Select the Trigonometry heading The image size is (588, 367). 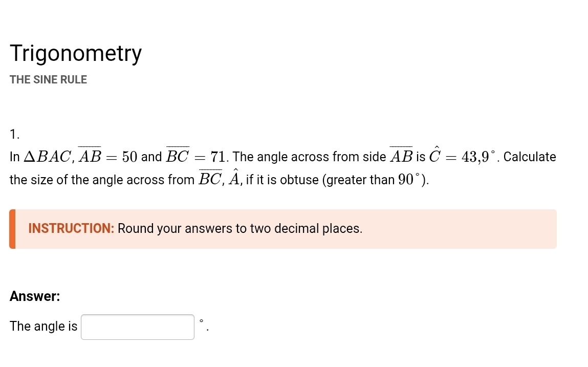(x=75, y=53)
